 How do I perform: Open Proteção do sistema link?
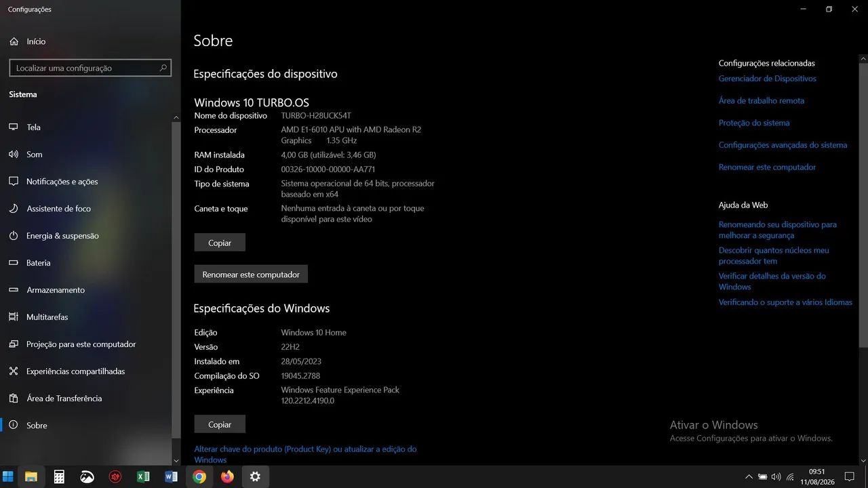pyautogui.click(x=754, y=123)
